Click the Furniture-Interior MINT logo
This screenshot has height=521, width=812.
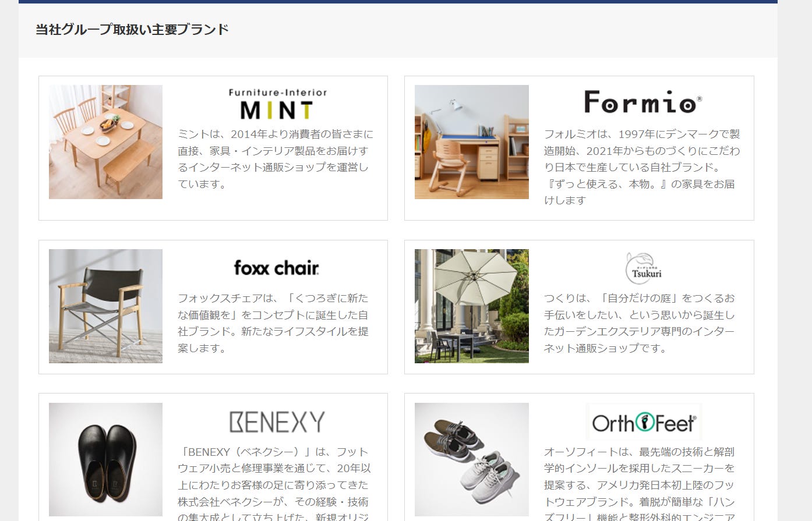pyautogui.click(x=277, y=104)
